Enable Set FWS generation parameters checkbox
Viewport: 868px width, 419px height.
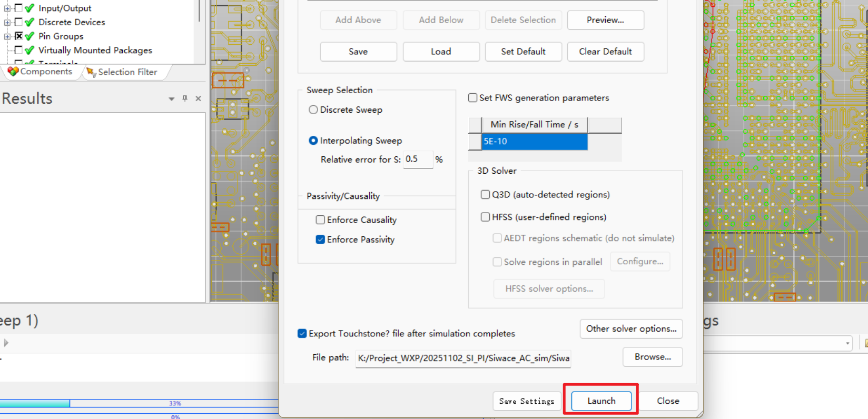click(x=473, y=97)
